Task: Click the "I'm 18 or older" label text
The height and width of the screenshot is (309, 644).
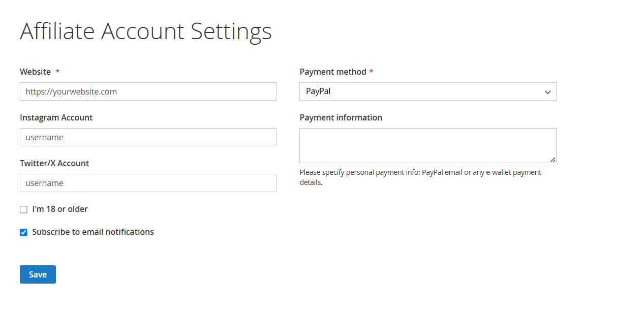Action: 60,209
